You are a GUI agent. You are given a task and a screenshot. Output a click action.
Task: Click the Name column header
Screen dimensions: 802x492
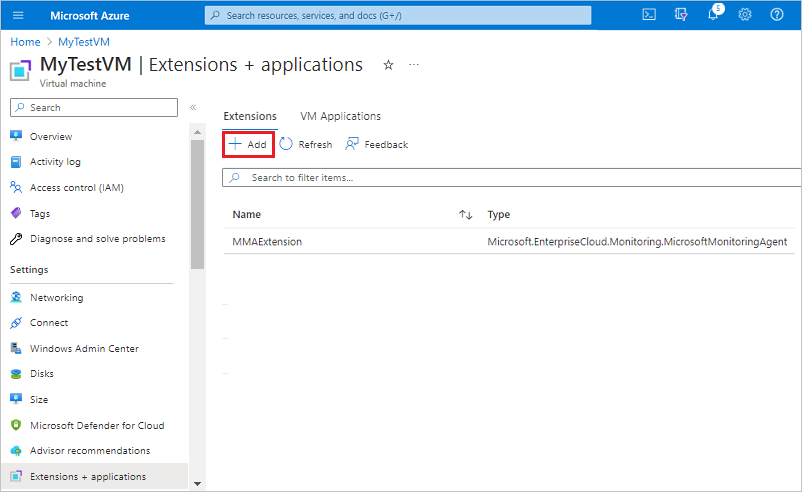(247, 215)
